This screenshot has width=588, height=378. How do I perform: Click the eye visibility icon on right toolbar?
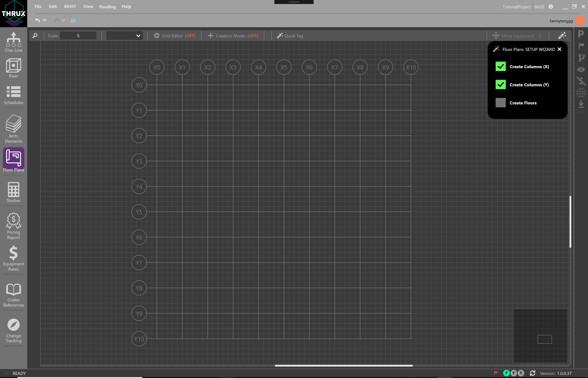(581, 69)
